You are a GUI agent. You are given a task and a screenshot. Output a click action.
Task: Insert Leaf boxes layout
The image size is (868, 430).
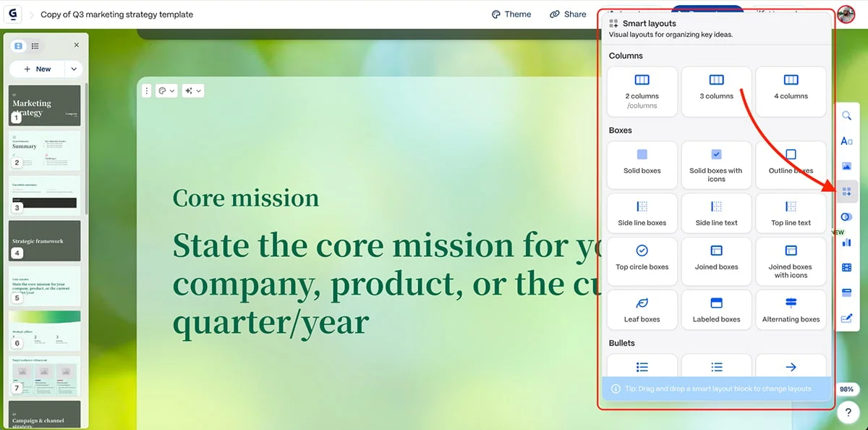click(x=642, y=310)
